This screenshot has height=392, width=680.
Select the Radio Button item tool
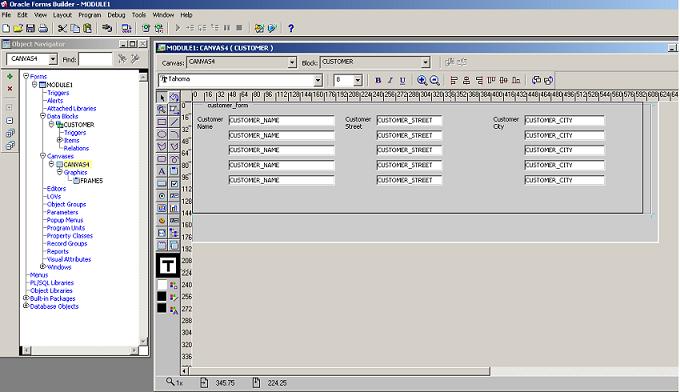coord(162,196)
